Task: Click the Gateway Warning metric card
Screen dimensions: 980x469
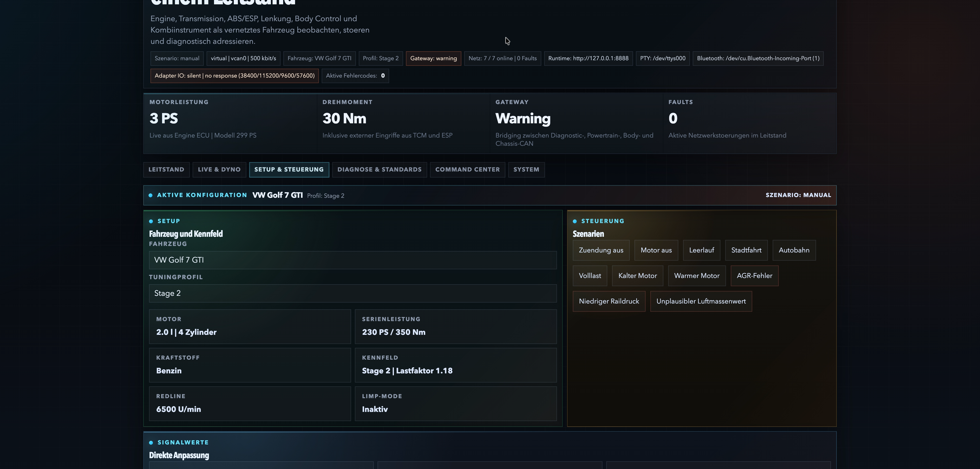Action: [x=576, y=123]
